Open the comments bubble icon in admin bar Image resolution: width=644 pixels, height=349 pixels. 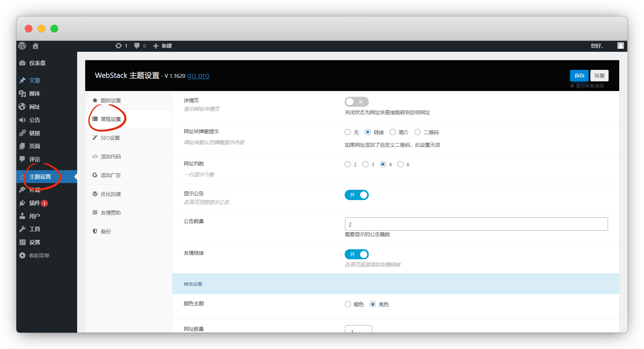pyautogui.click(x=137, y=46)
